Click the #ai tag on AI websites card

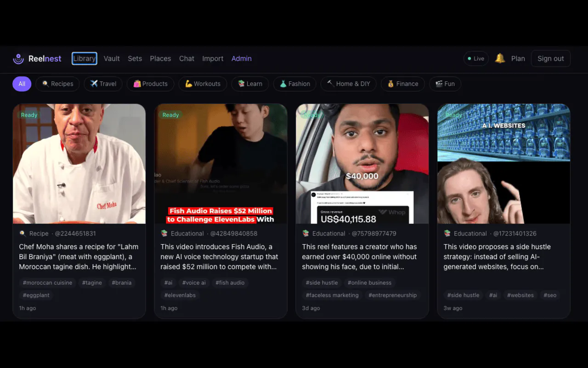(493, 295)
